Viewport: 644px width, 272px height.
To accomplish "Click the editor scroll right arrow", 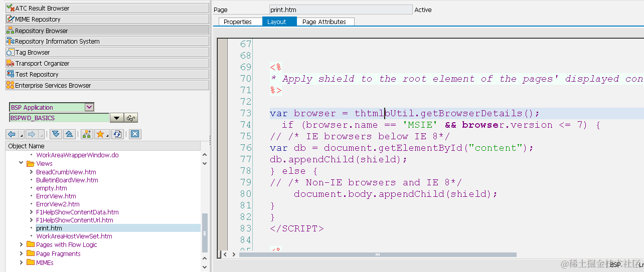I will [x=233, y=254].
